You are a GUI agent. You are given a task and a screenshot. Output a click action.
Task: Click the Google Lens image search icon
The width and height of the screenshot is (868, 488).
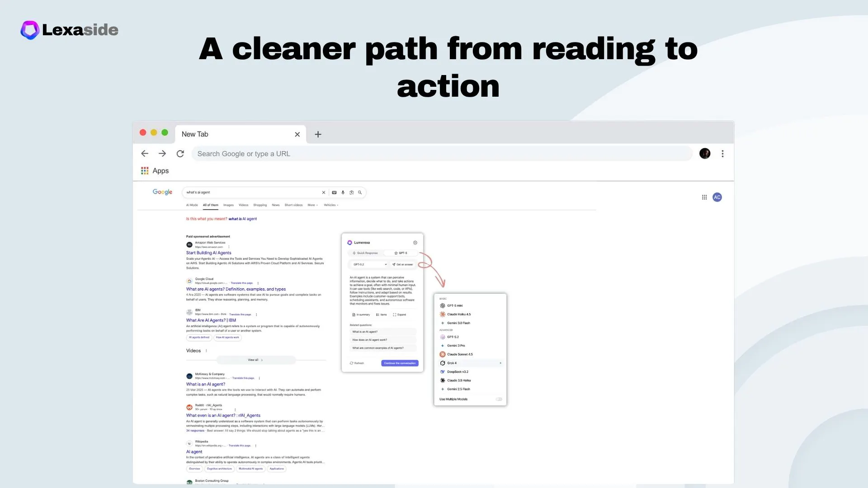point(351,192)
